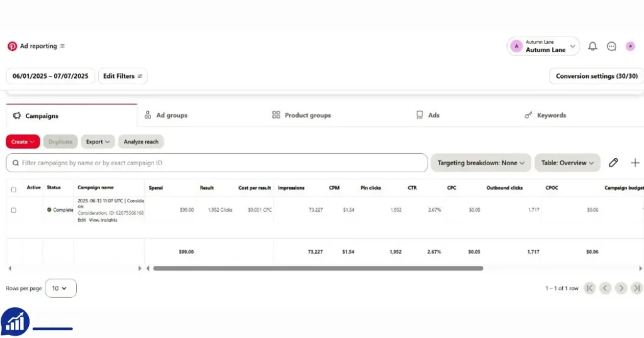The width and height of the screenshot is (644, 338).
Task: Select the Campaigns tab
Action: point(72,116)
